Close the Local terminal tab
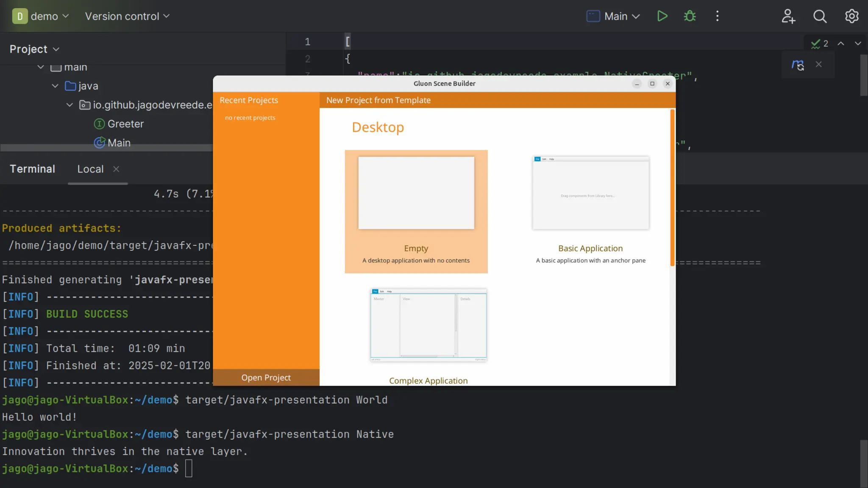868x488 pixels. [116, 169]
